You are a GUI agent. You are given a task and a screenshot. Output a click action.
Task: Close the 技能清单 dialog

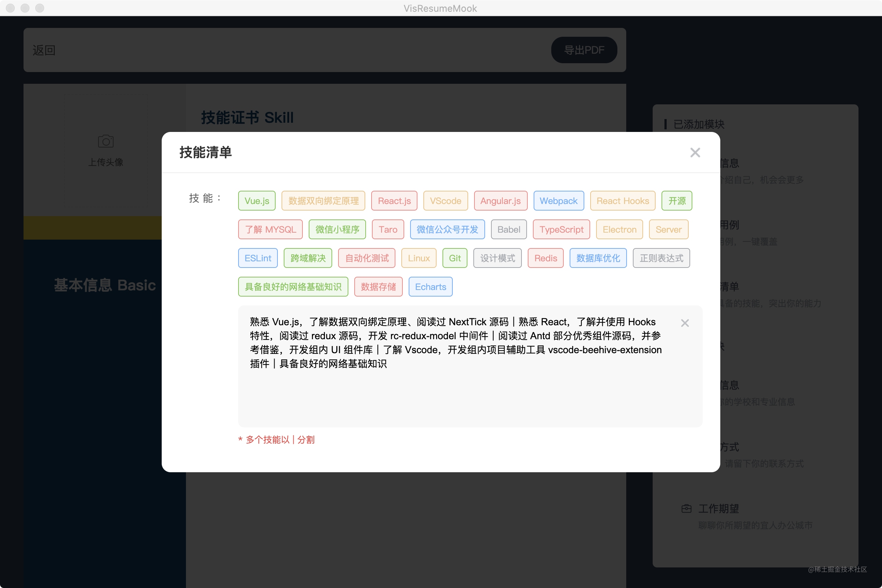click(x=695, y=153)
